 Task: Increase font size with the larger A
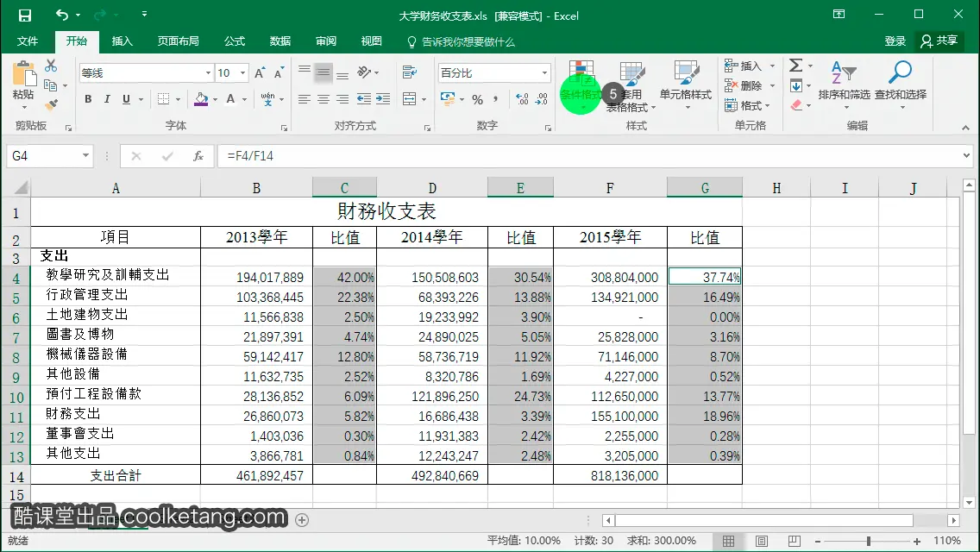[x=260, y=73]
